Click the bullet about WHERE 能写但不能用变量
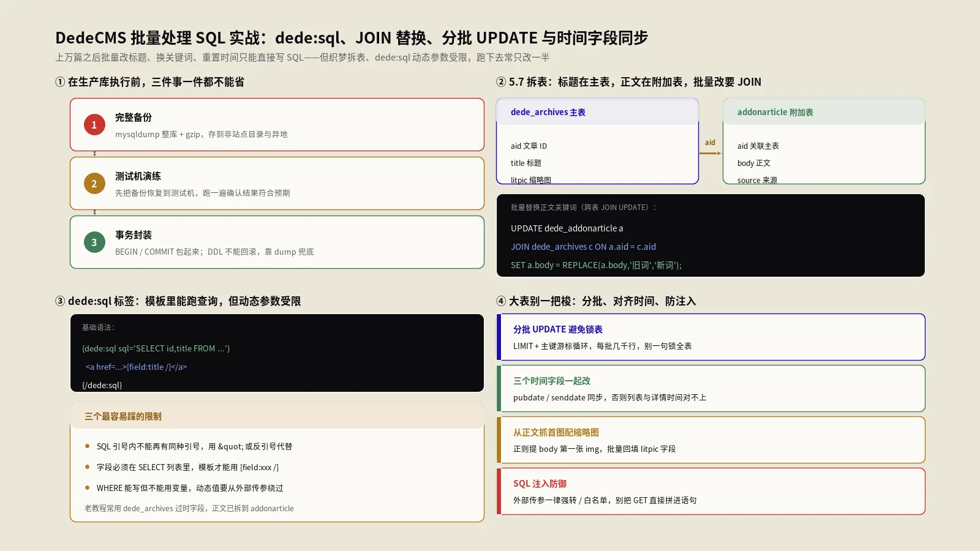The image size is (980, 551). pyautogui.click(x=190, y=488)
